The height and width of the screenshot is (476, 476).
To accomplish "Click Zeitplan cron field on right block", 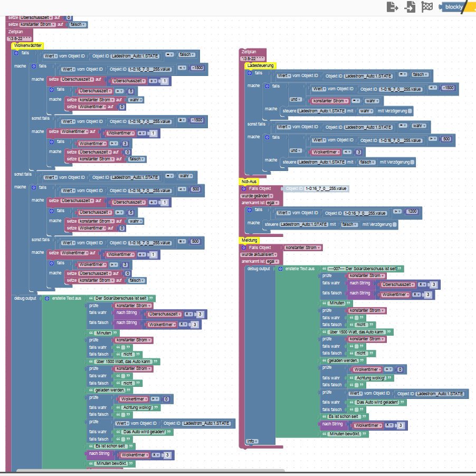I will click(253, 59).
